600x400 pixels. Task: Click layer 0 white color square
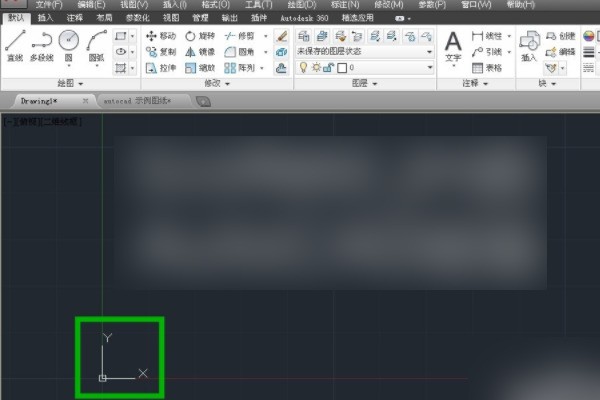(x=342, y=68)
